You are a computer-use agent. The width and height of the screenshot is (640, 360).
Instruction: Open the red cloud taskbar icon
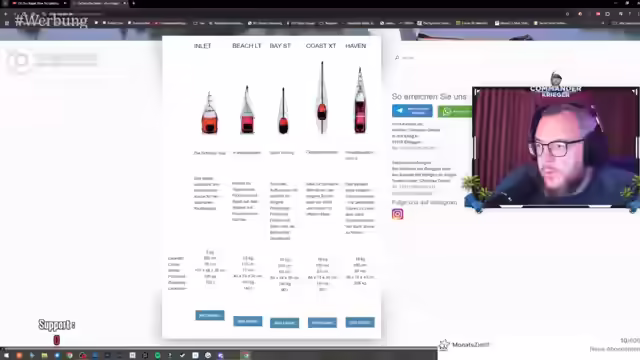click(82, 356)
